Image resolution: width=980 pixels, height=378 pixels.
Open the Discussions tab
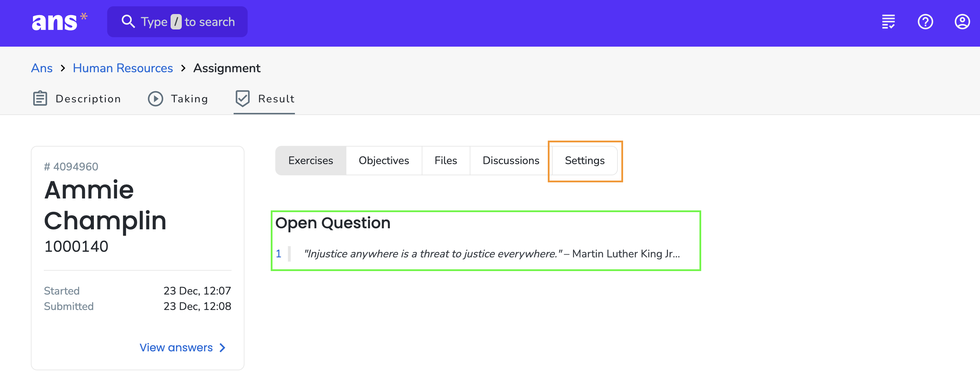[511, 160]
